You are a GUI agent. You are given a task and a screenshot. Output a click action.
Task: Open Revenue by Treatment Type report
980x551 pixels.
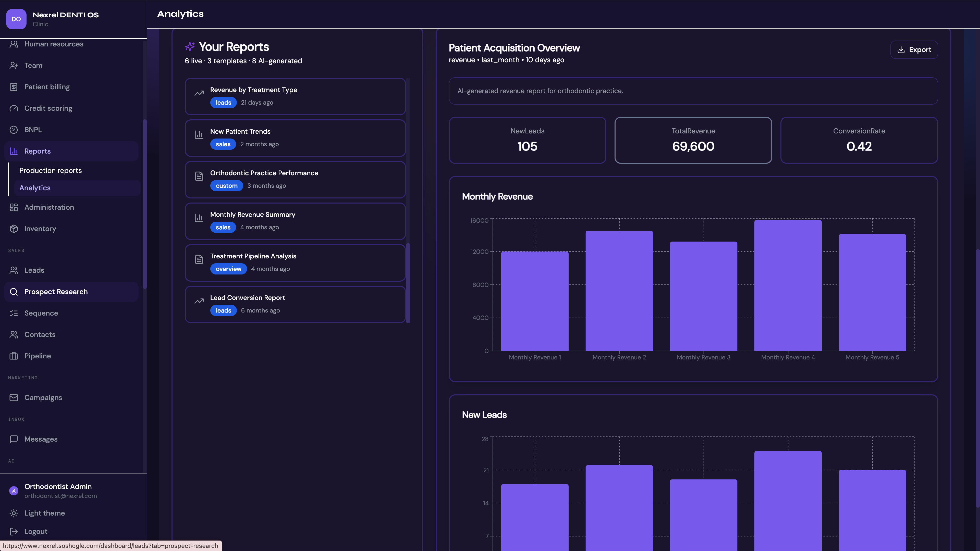295,97
